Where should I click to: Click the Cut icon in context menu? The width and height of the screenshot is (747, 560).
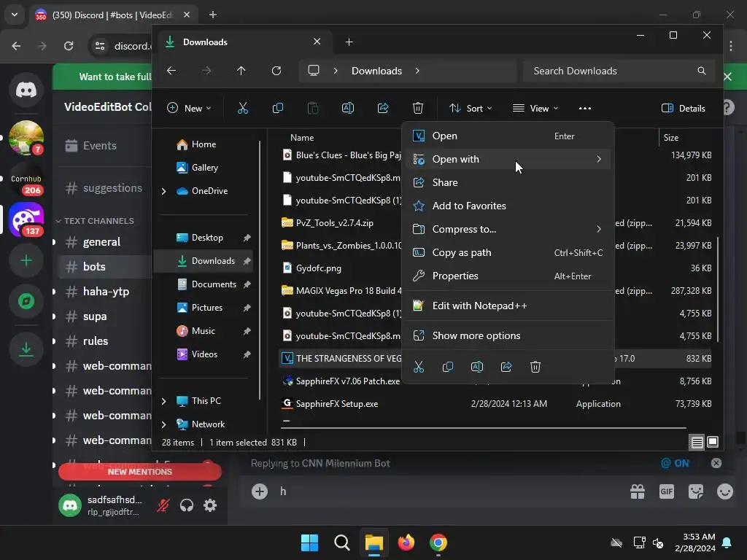click(x=418, y=367)
